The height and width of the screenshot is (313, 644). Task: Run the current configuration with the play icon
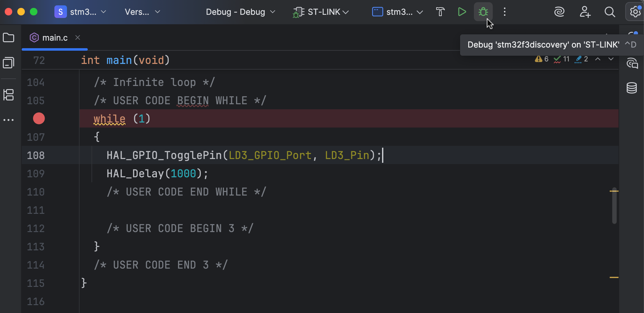(x=461, y=12)
